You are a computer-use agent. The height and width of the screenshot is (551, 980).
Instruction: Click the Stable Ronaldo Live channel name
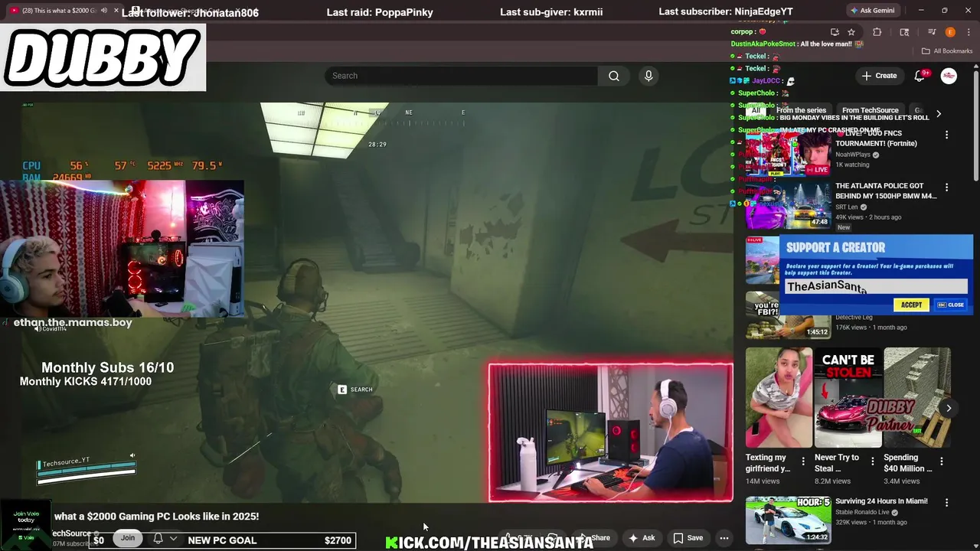(x=863, y=512)
